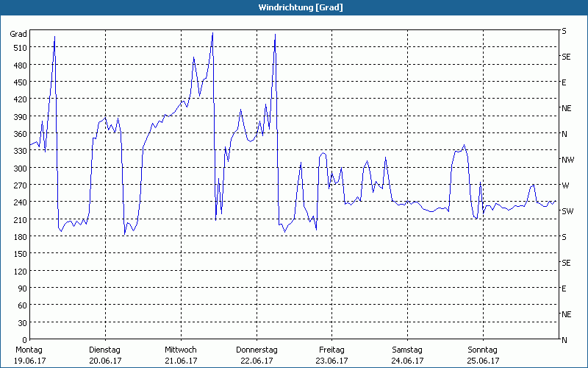
Task: Click the SW compass direction label
Action: 567,211
